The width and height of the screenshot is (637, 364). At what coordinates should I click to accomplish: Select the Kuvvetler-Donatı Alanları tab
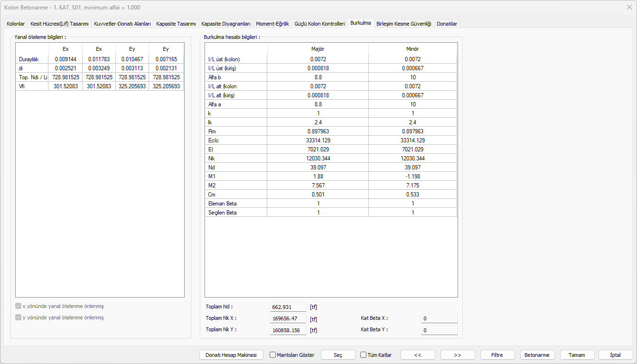coord(122,24)
